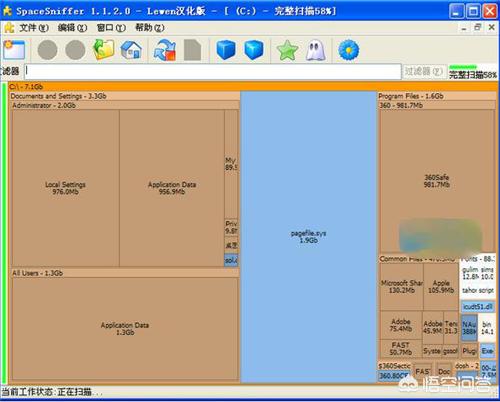The image size is (500, 402).
Task: Click the blue gear settings icon
Action: click(349, 50)
